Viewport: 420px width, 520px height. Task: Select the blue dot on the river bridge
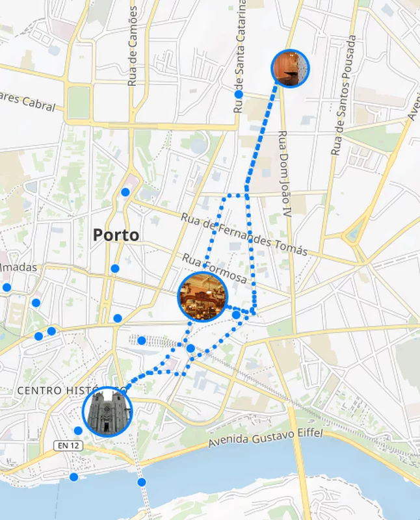tap(142, 482)
